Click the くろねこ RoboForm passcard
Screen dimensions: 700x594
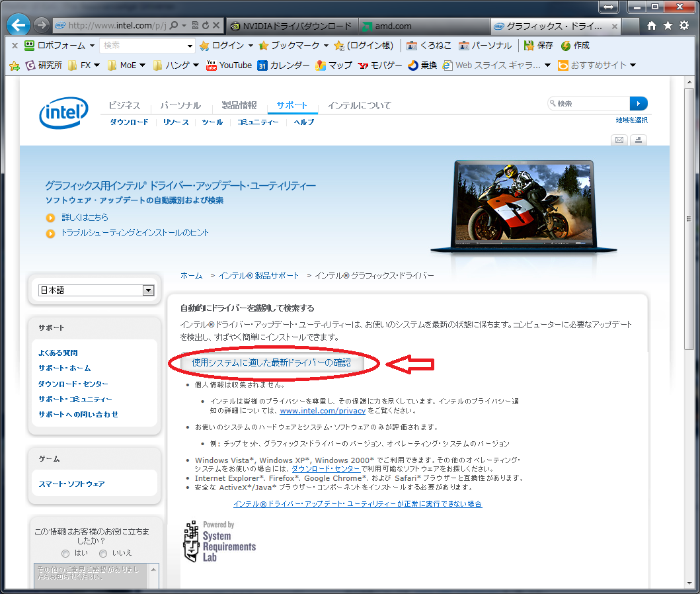tap(428, 46)
